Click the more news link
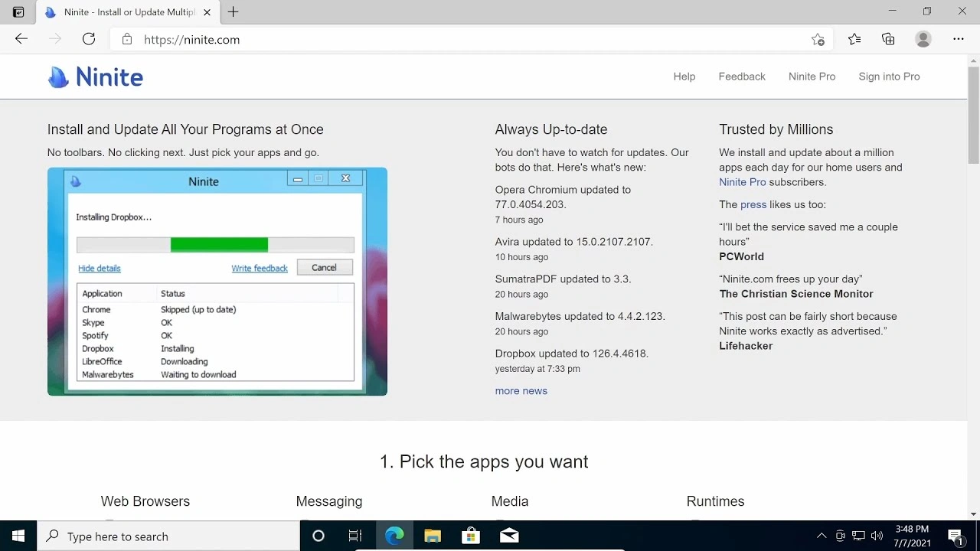 [521, 390]
